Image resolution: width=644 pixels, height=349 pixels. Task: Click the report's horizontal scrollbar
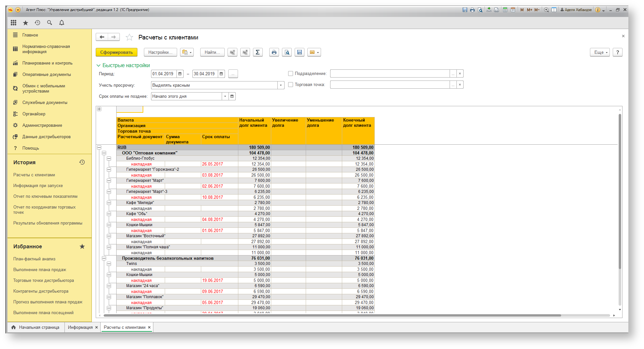[x=332, y=315]
